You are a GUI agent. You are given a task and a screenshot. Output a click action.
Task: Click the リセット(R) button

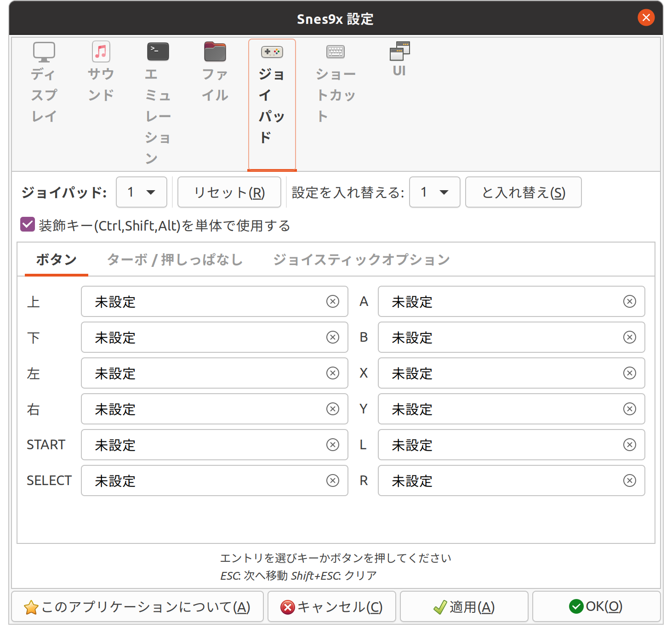(x=229, y=192)
